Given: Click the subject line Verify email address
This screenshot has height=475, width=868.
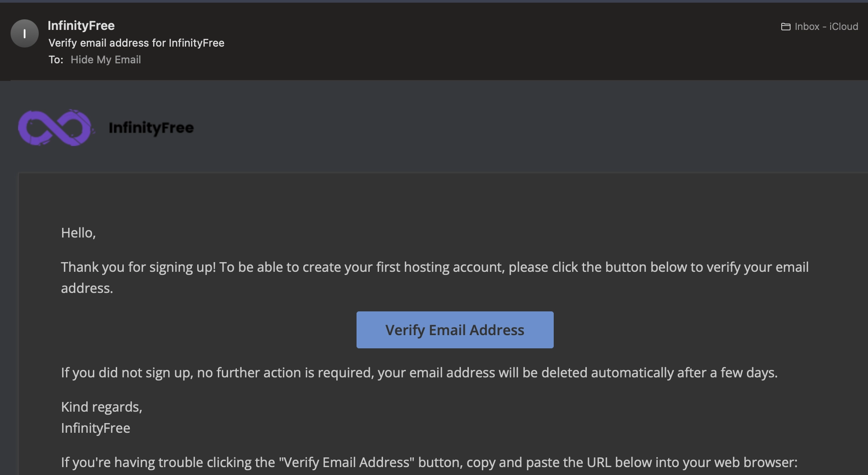Looking at the screenshot, I should click(x=136, y=43).
